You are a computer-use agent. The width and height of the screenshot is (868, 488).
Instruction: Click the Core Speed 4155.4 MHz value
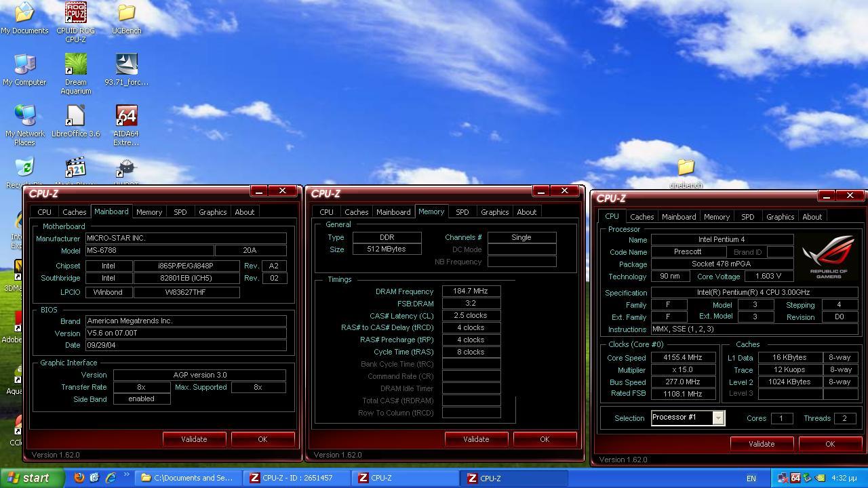[683, 358]
